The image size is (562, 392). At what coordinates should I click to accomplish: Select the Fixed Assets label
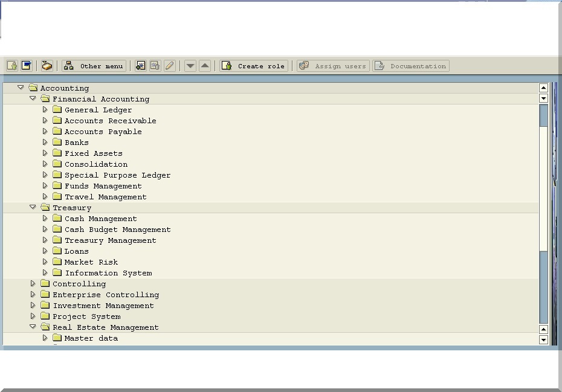click(x=94, y=153)
